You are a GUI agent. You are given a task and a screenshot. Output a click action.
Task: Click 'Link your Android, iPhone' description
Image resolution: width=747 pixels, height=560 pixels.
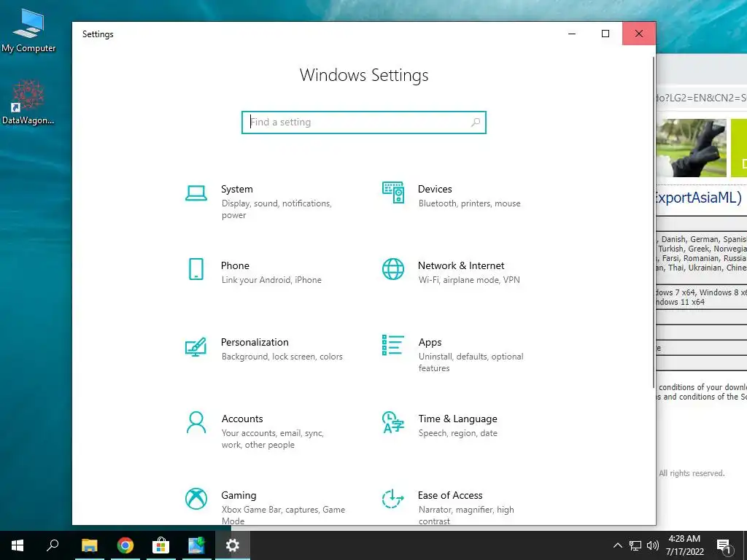pos(271,280)
